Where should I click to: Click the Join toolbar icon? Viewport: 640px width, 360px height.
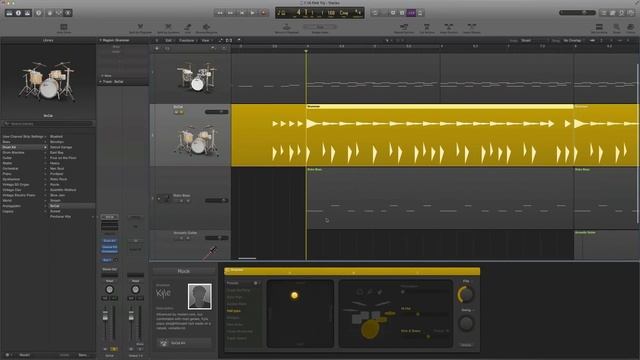pos(188,28)
